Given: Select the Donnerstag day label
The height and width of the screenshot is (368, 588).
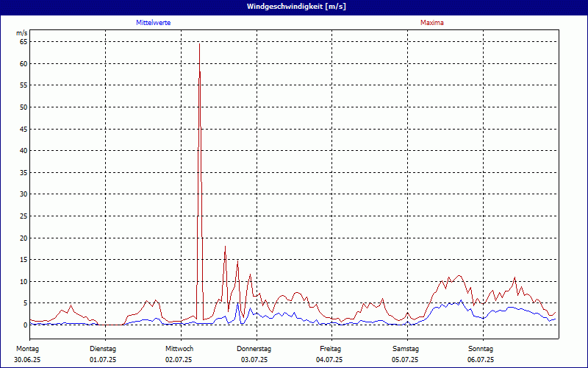Looking at the screenshot, I should pyautogui.click(x=254, y=349).
